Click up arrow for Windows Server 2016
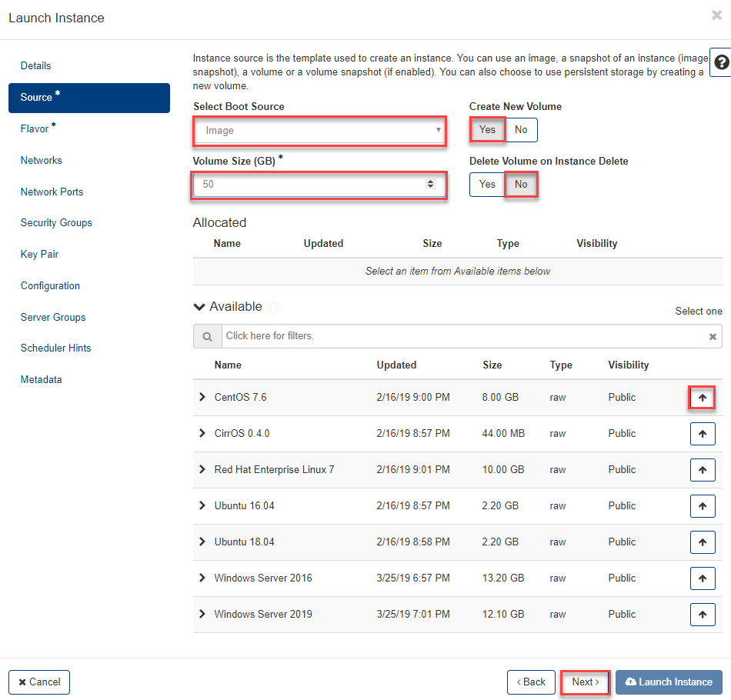 point(702,578)
